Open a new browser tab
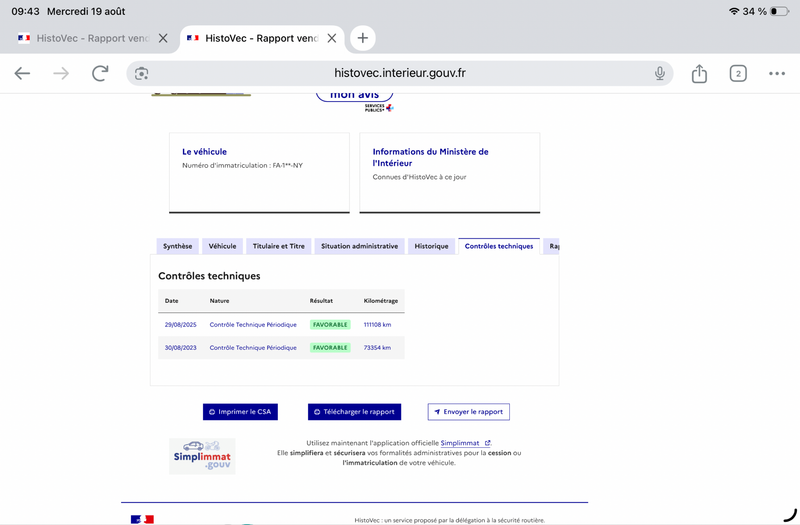This screenshot has width=800, height=525. pyautogui.click(x=362, y=38)
